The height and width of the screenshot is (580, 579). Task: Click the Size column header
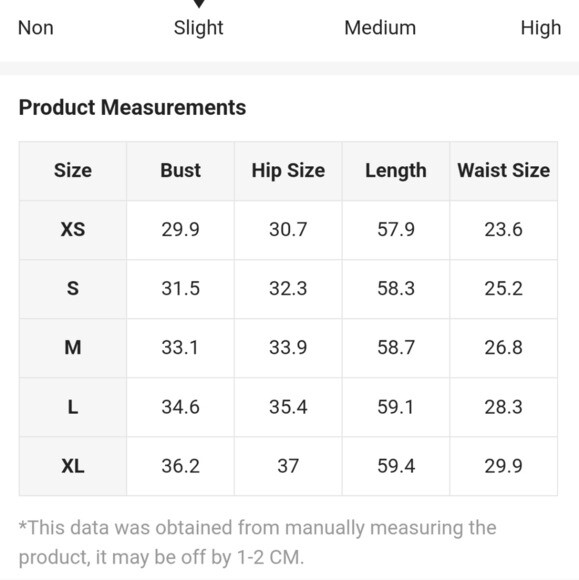73,171
